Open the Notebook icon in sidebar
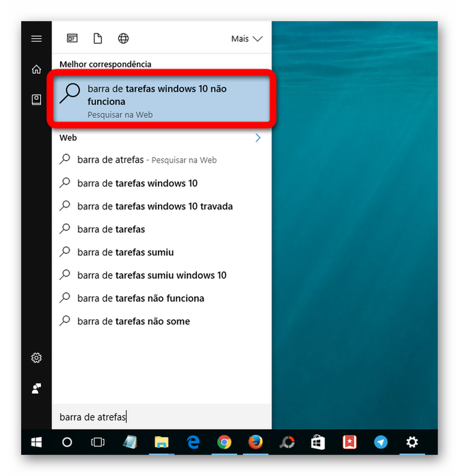This screenshot has width=459, height=476. pos(36,100)
